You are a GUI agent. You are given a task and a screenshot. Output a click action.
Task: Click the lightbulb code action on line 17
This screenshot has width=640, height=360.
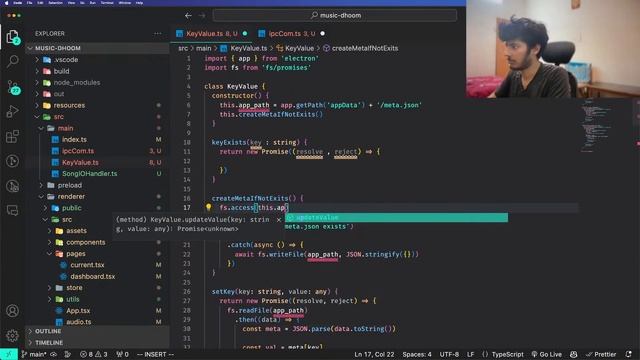click(x=209, y=207)
